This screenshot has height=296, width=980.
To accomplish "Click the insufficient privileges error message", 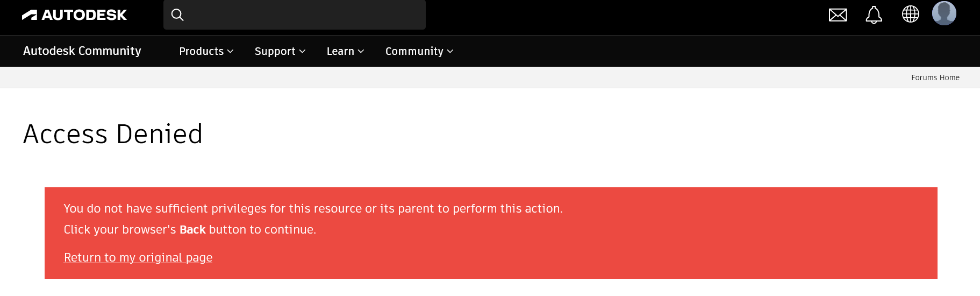I will click(x=313, y=209).
